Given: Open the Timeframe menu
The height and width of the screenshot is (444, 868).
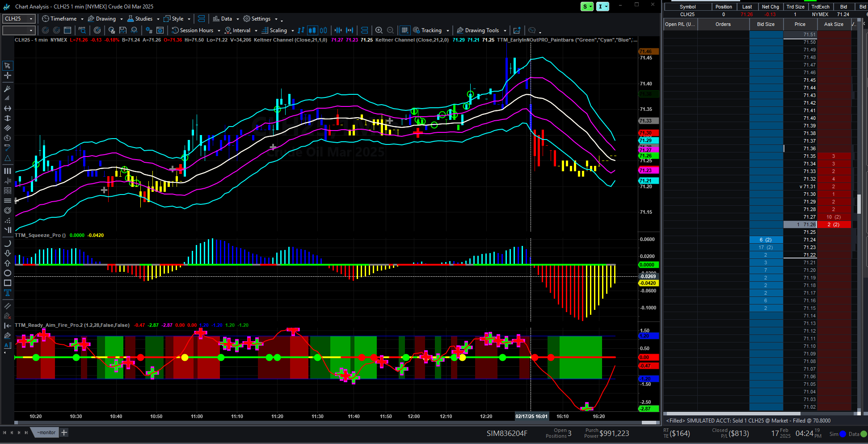Looking at the screenshot, I should pos(63,19).
